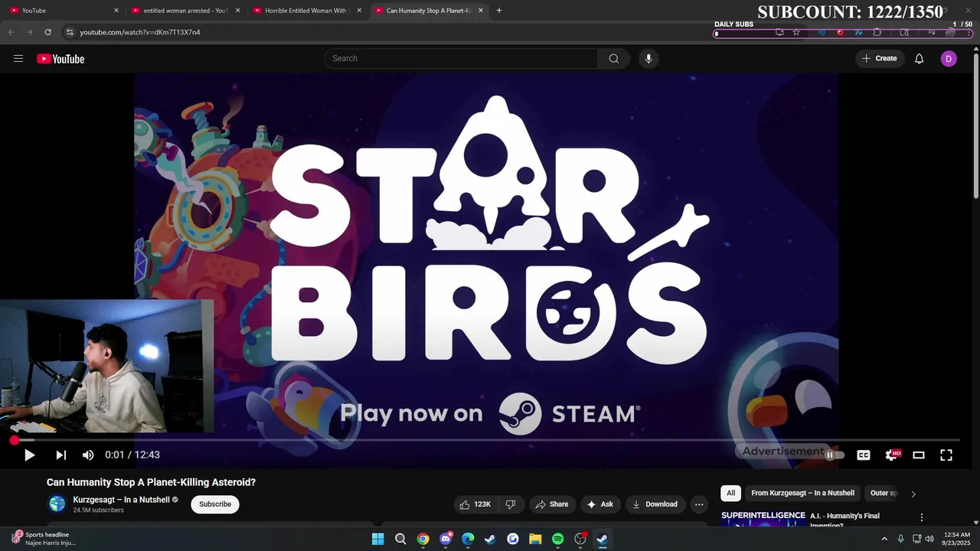Open Discord from the taskbar

point(446,539)
